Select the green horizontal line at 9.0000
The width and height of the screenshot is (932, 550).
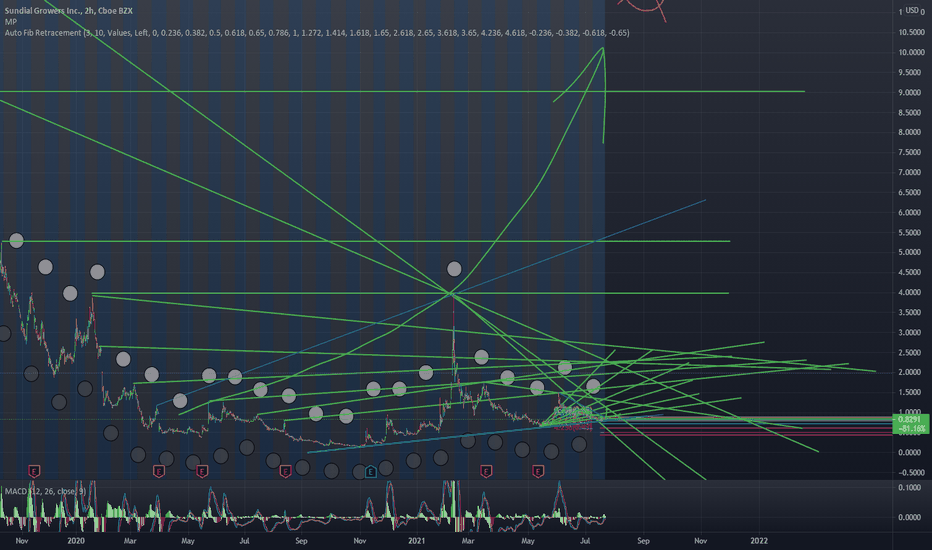tap(402, 92)
